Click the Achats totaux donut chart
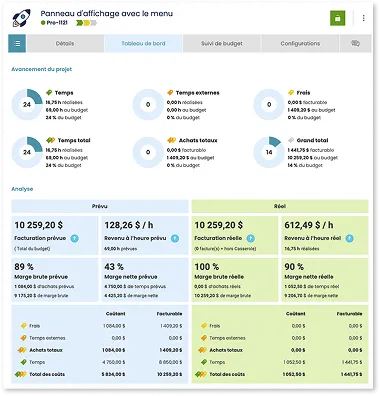Screen dimensions: 380x396 tap(148, 152)
